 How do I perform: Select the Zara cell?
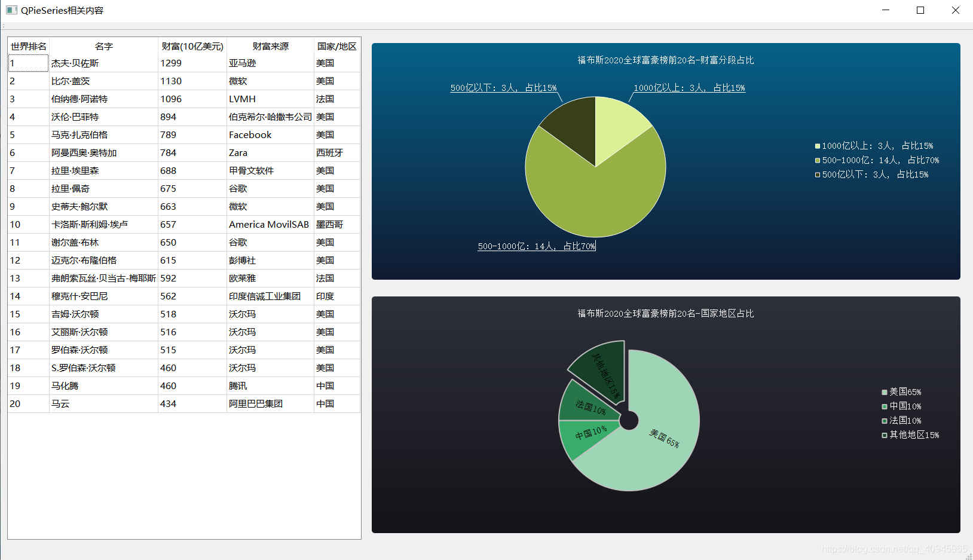pyautogui.click(x=271, y=153)
